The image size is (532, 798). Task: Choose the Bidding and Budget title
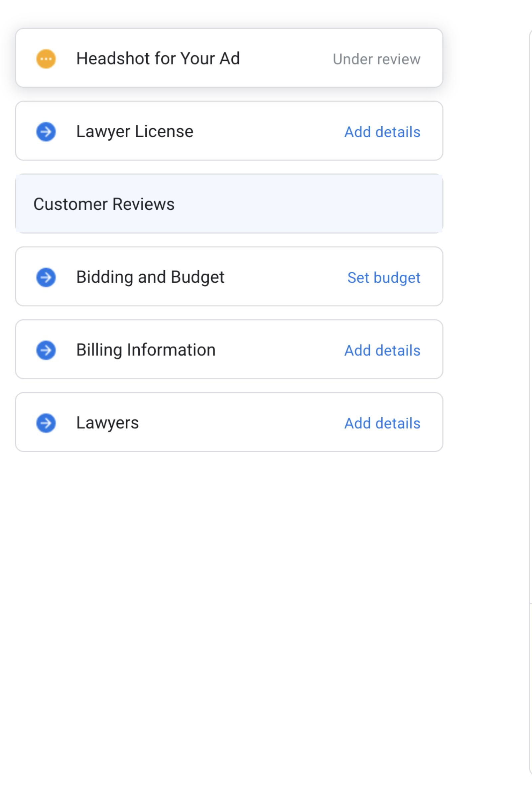pos(150,277)
